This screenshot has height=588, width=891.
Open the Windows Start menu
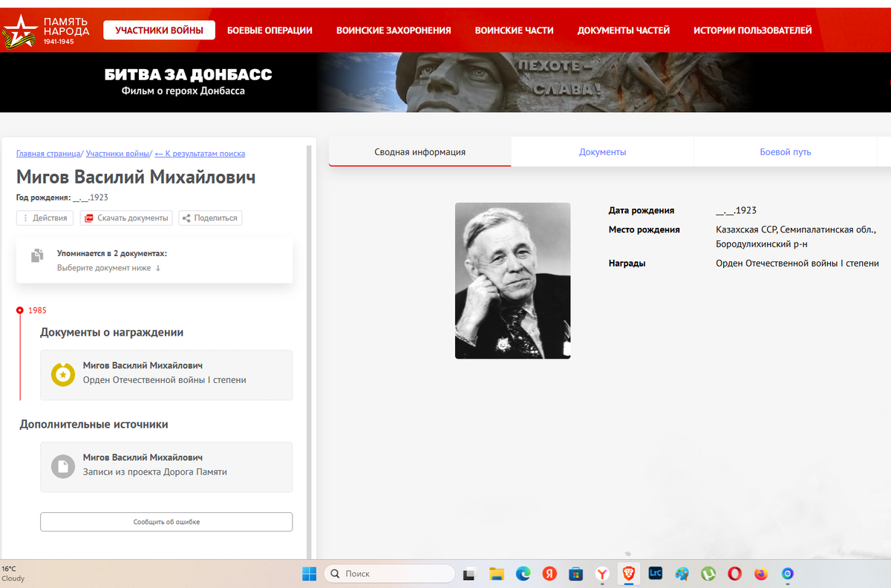[x=310, y=574]
